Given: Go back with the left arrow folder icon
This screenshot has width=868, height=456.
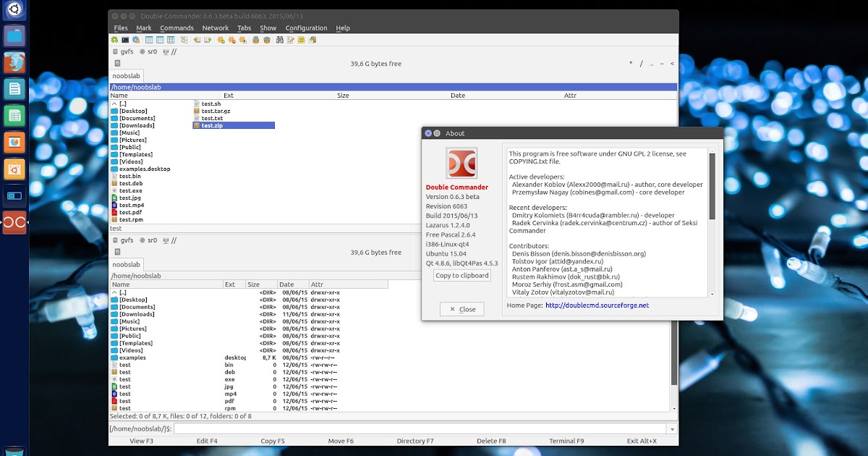Looking at the screenshot, I should [197, 40].
